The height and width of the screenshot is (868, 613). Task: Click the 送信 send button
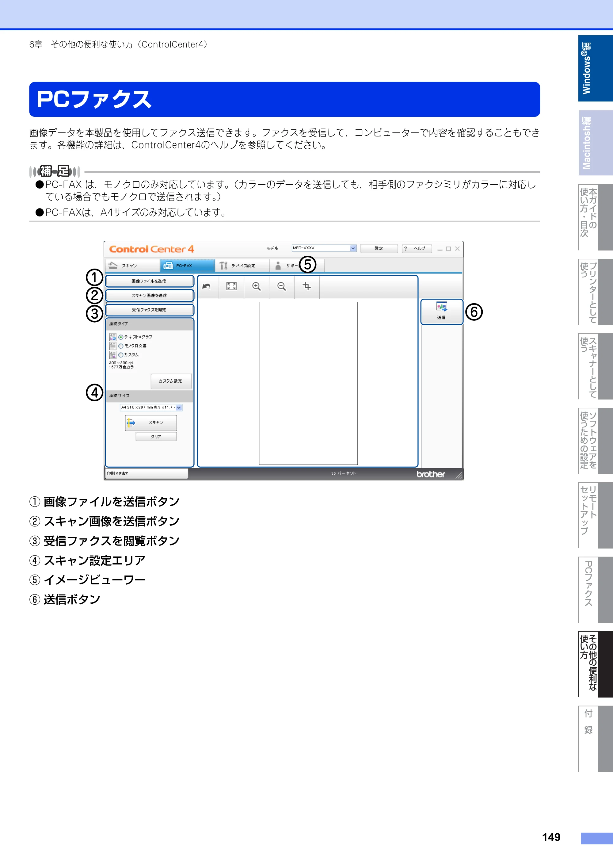tap(441, 312)
